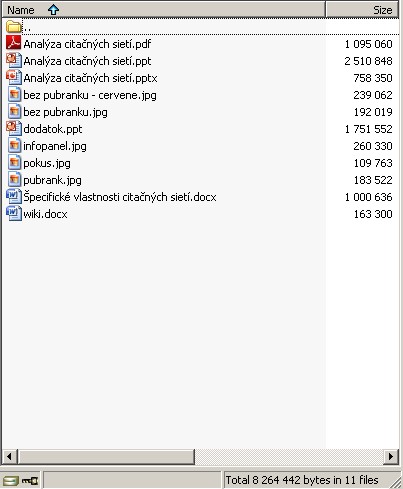The width and height of the screenshot is (403, 489).
Task: Open the parent folder icon
Action: 14,27
